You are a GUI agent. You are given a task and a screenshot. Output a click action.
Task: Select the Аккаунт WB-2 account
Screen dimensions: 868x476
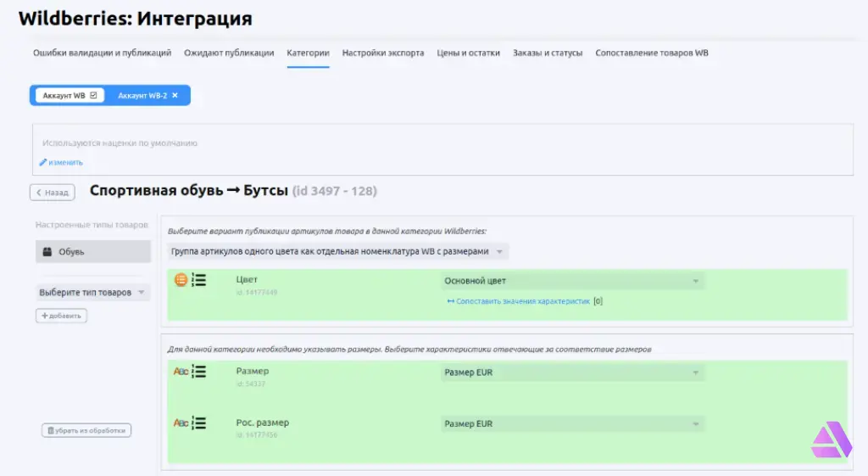pyautogui.click(x=142, y=95)
